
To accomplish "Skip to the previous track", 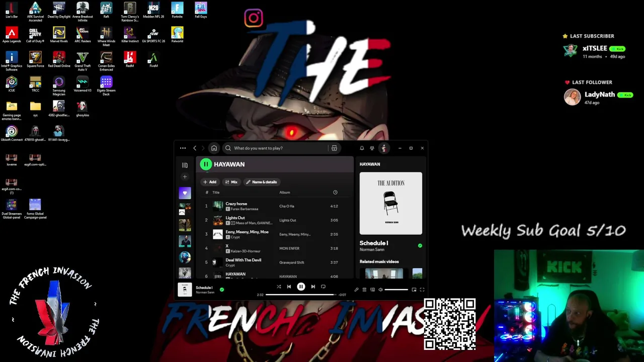I will coord(289,287).
